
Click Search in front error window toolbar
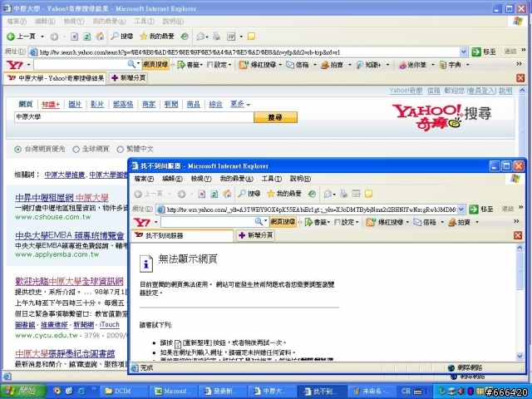click(x=249, y=194)
